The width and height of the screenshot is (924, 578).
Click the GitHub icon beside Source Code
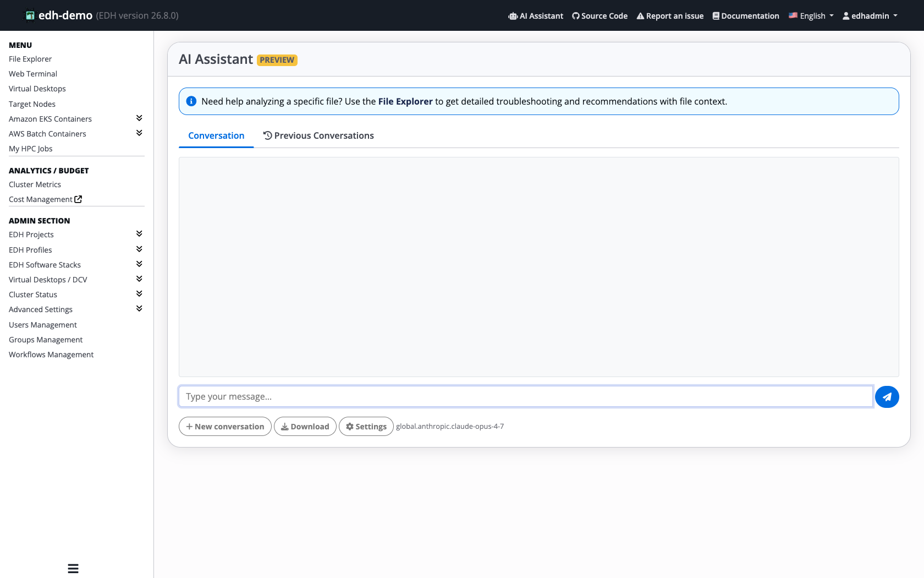(x=576, y=16)
